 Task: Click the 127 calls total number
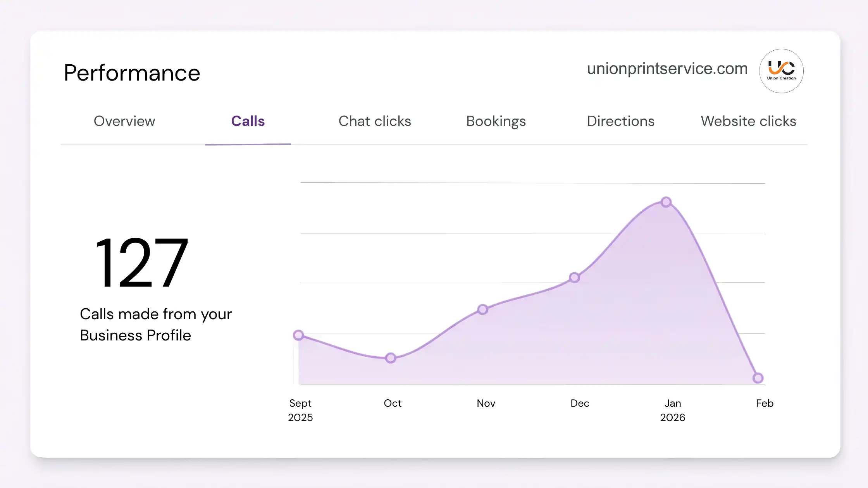(x=141, y=263)
